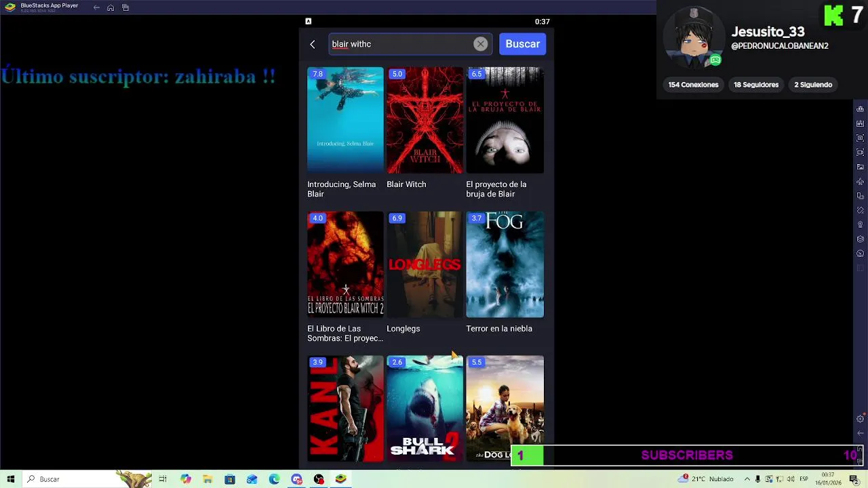Click the eco mode gauge icon in BlueStacks sidebar
Viewport: 868px width, 488px height.
point(861,253)
